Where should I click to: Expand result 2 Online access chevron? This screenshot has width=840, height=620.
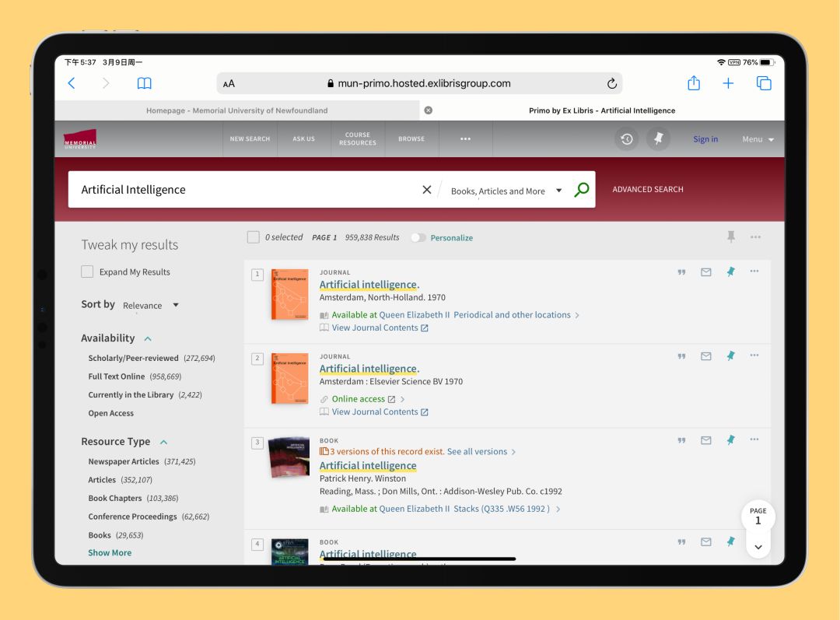pyautogui.click(x=402, y=399)
